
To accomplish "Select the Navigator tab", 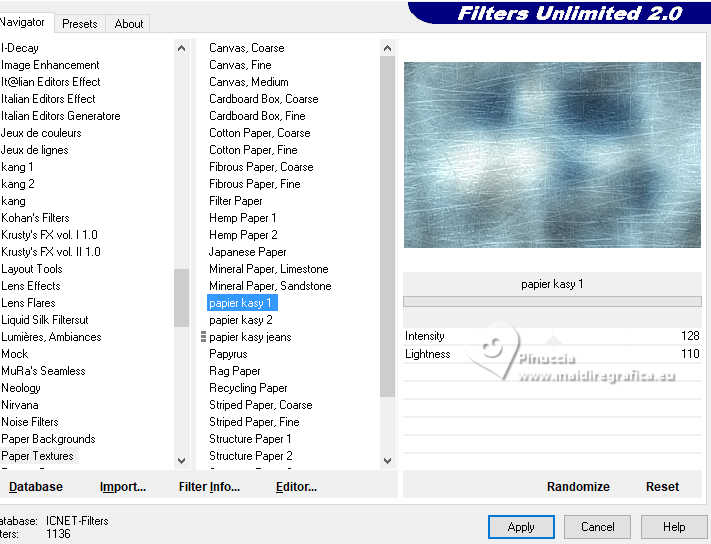I will [24, 22].
